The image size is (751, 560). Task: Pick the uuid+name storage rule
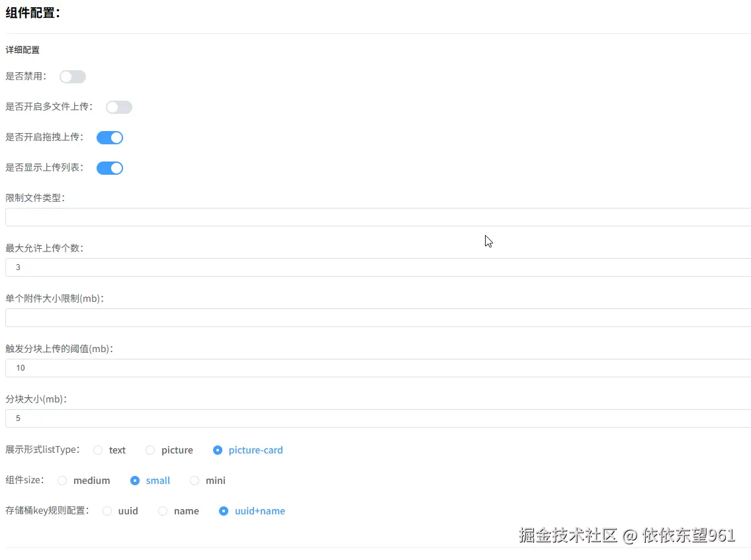point(224,510)
